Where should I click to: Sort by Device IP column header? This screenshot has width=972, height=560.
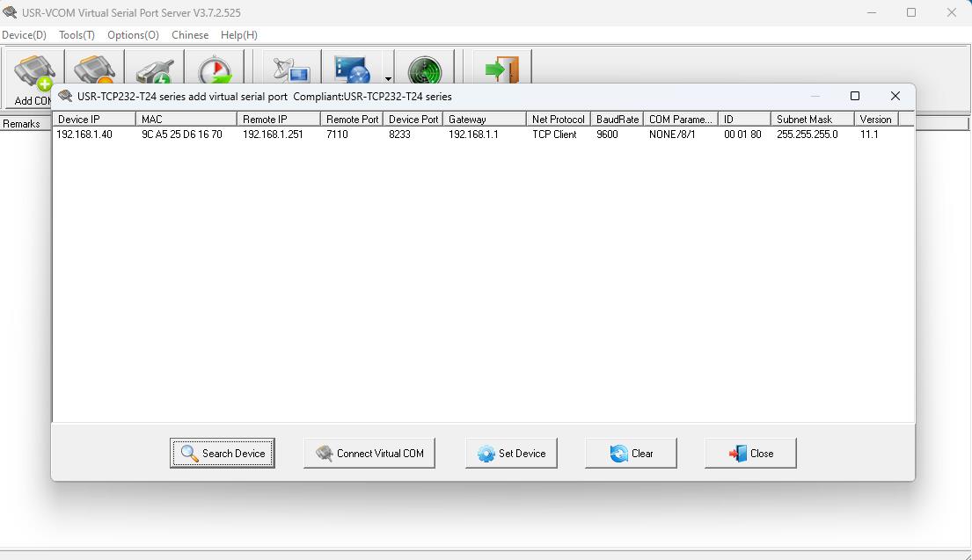tap(94, 119)
